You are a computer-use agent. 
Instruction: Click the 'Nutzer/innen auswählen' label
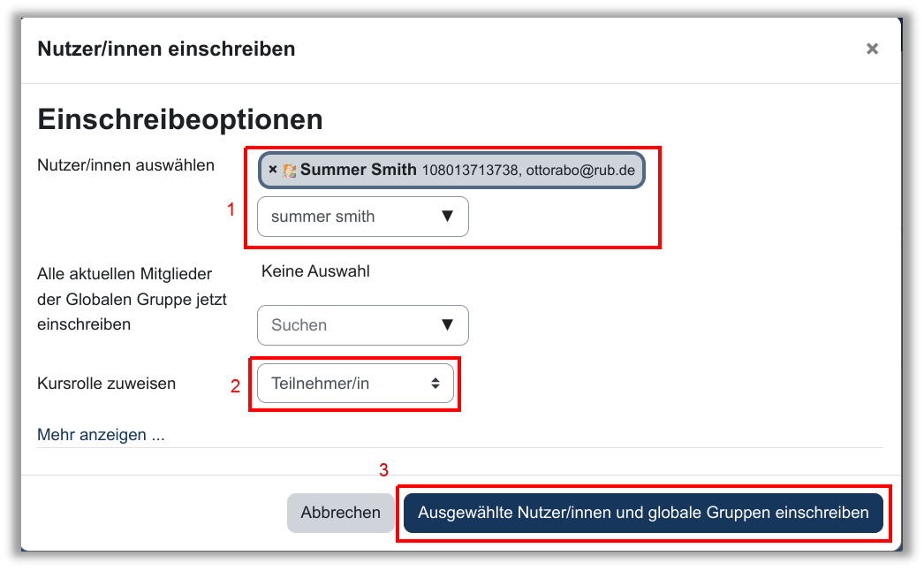(x=125, y=165)
